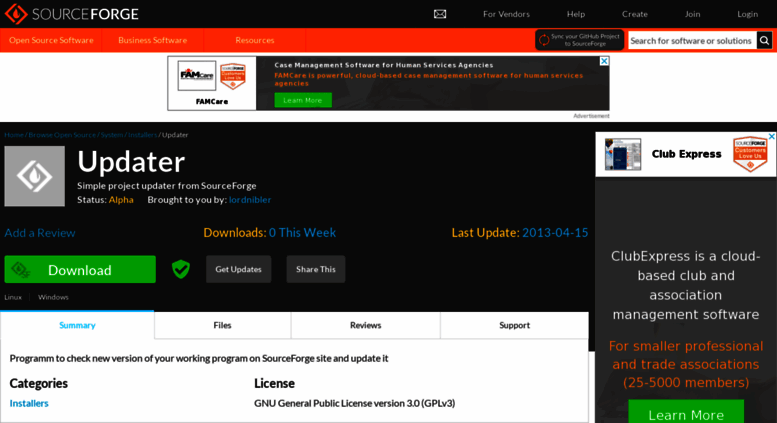The width and height of the screenshot is (777, 423).
Task: Open the lordnibler author link
Action: 250,200
